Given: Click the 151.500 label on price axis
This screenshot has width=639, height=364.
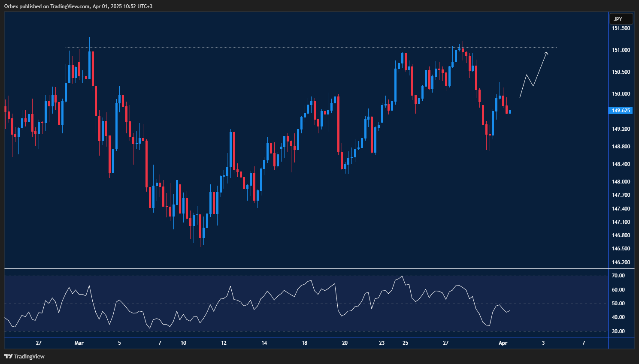Looking at the screenshot, I should 621,28.
